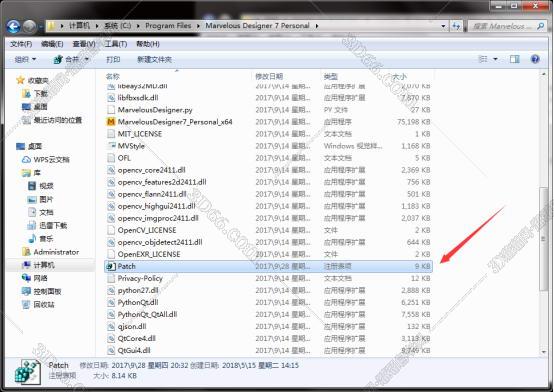Toggle the preview pane icon

515,59
